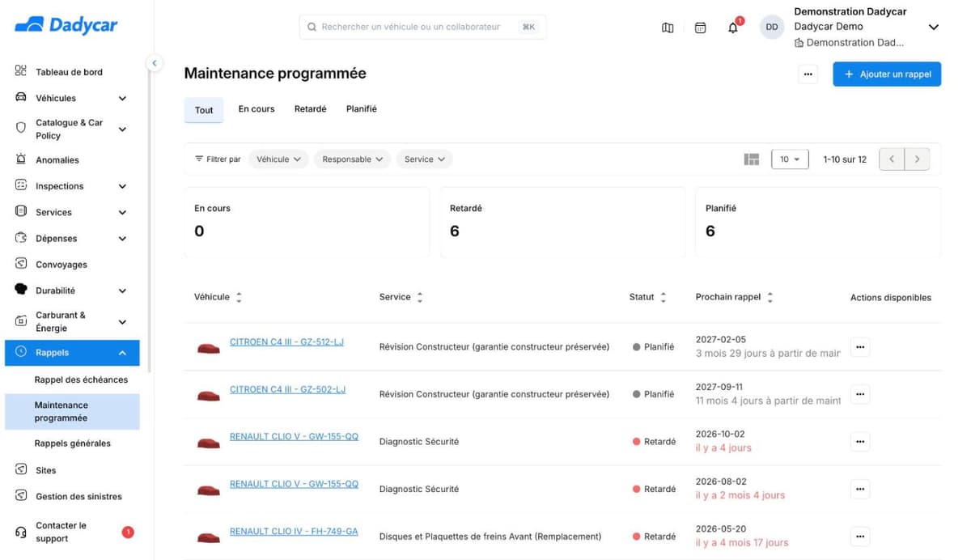971x560 pixels.
Task: Open the account switcher chevron
Action: (x=933, y=28)
